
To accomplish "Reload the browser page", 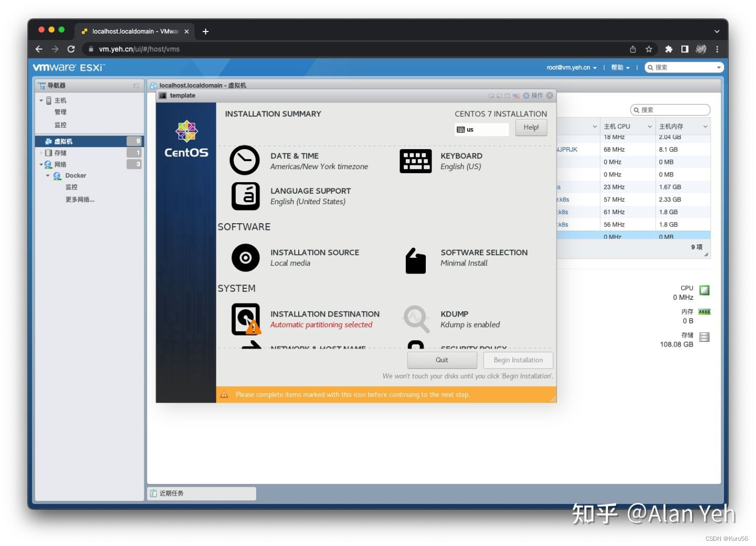I will (71, 49).
